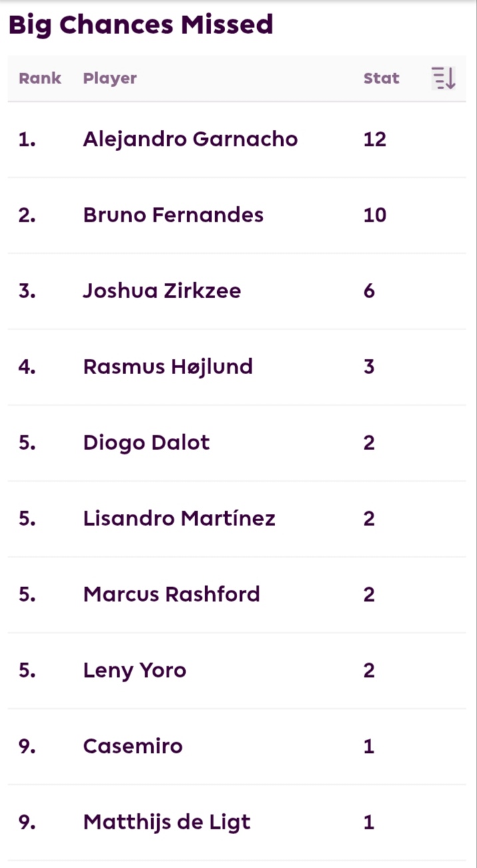477x868 pixels.
Task: Click the Stat column header
Action: [x=381, y=79]
